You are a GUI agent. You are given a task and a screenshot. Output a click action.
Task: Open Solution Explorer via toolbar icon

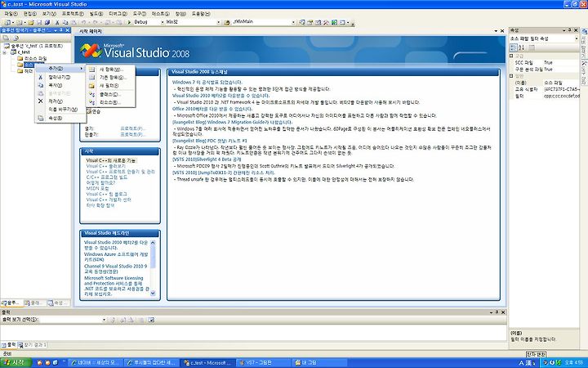[302, 23]
